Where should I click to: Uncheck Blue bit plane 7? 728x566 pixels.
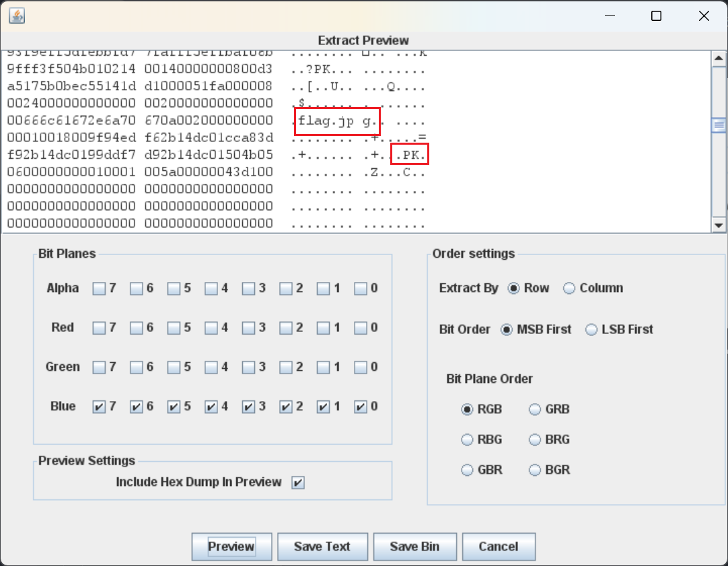click(x=100, y=407)
